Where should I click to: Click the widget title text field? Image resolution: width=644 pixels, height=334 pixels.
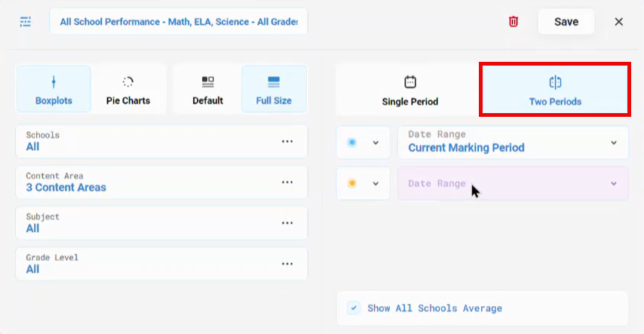click(179, 22)
